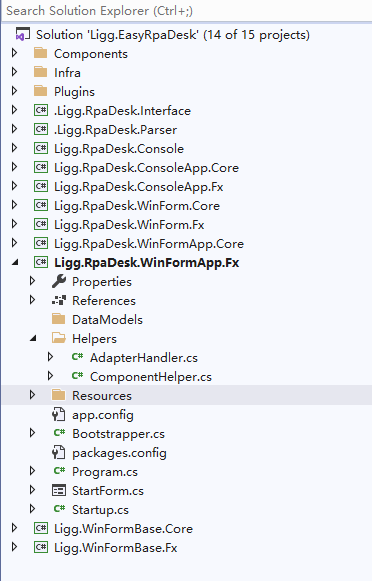
Task: Click the Bootstrapper.cs C# file icon
Action: click(59, 433)
